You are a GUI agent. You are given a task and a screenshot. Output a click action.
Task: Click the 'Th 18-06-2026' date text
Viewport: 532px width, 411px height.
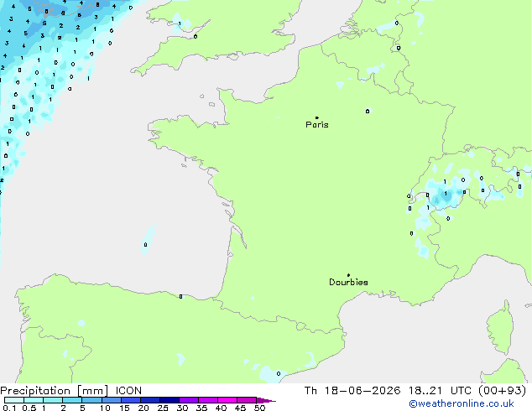click(352, 391)
